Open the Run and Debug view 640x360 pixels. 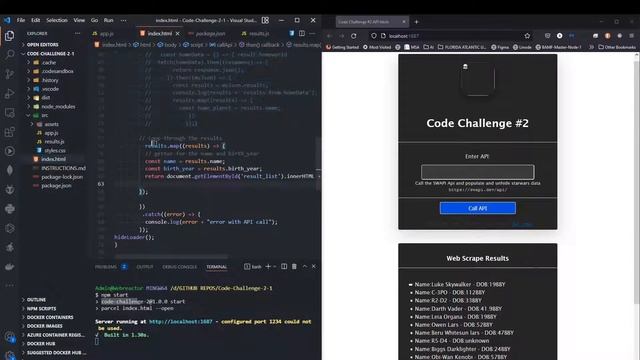tap(9, 93)
